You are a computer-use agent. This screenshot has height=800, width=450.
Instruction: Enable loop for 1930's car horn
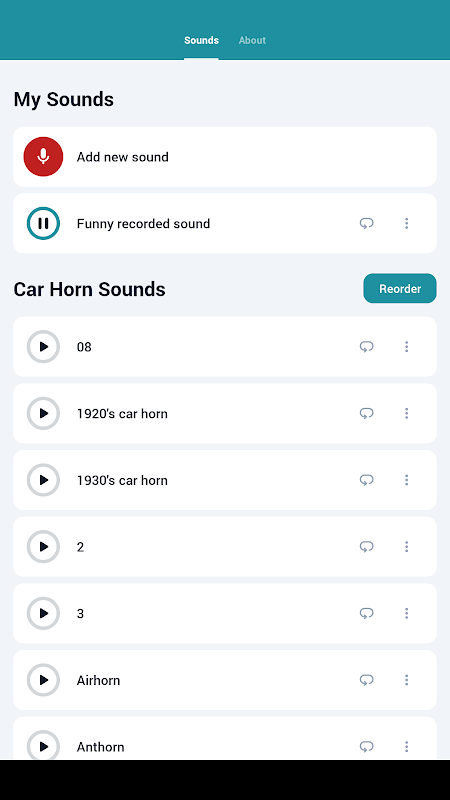(x=366, y=480)
